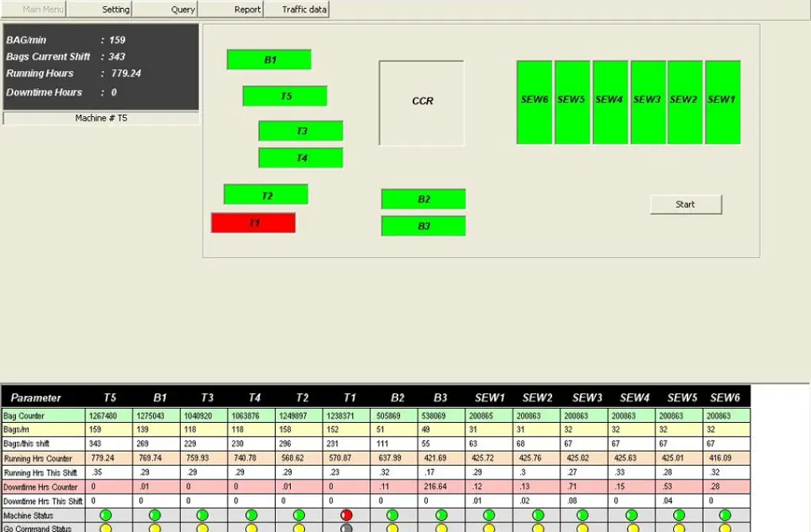Viewport: 811px width, 532px height.
Task: Select the T4 machine block
Action: [301, 158]
